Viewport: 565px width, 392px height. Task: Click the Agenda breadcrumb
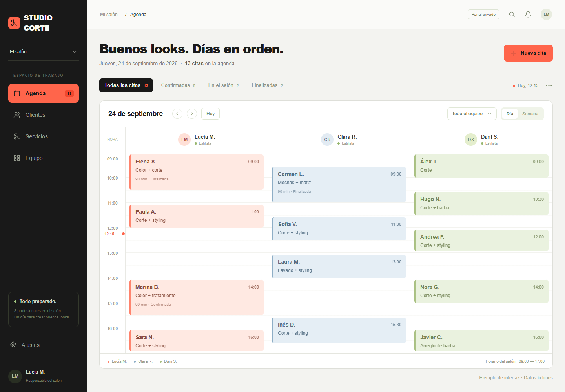[138, 15]
